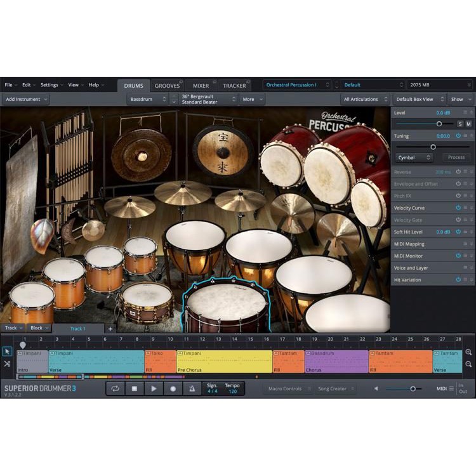
Task: Toggle Soft Hit Level power button
Action: click(458, 232)
